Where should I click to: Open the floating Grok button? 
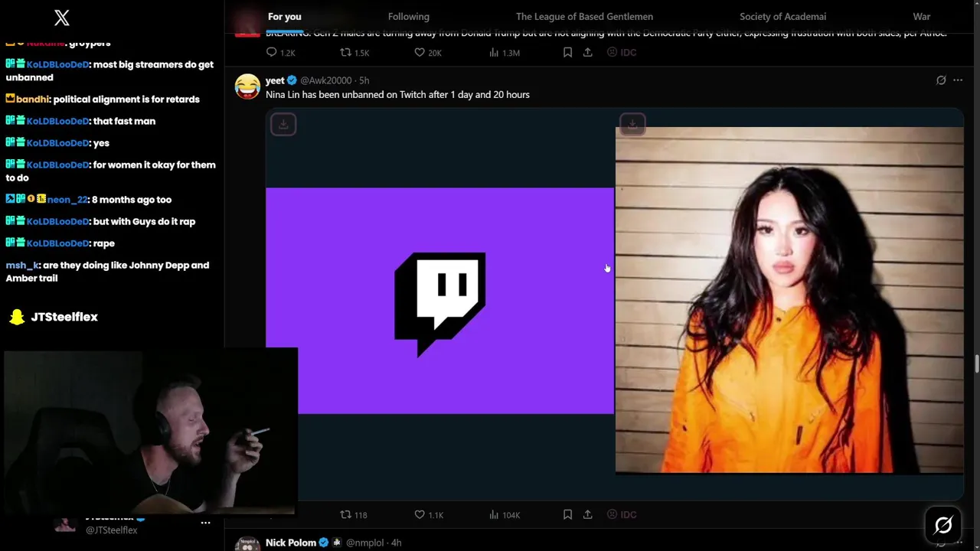coord(943,525)
